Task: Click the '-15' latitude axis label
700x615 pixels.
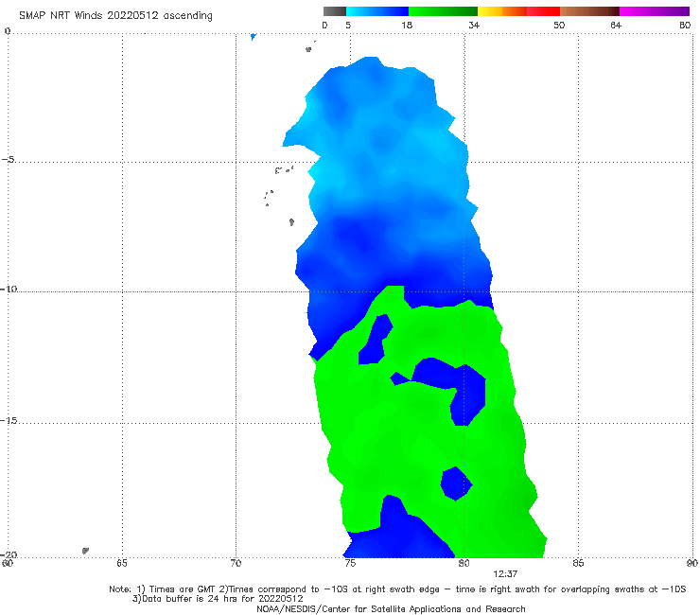Action: [9, 420]
